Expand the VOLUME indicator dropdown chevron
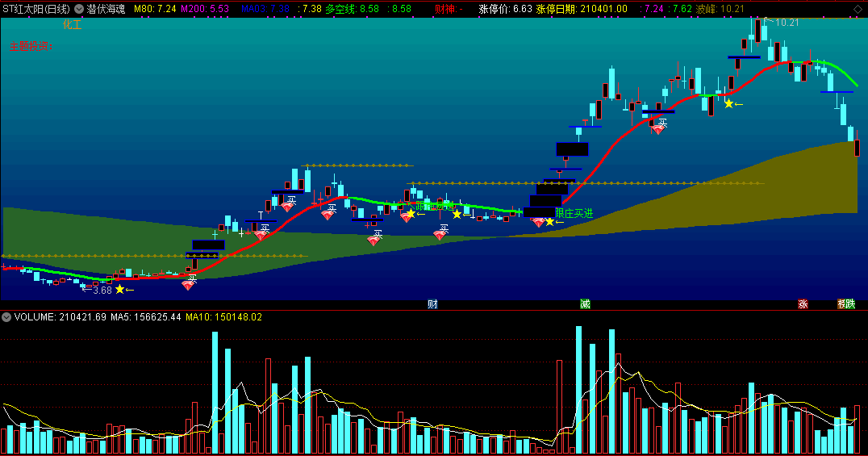 point(6,317)
